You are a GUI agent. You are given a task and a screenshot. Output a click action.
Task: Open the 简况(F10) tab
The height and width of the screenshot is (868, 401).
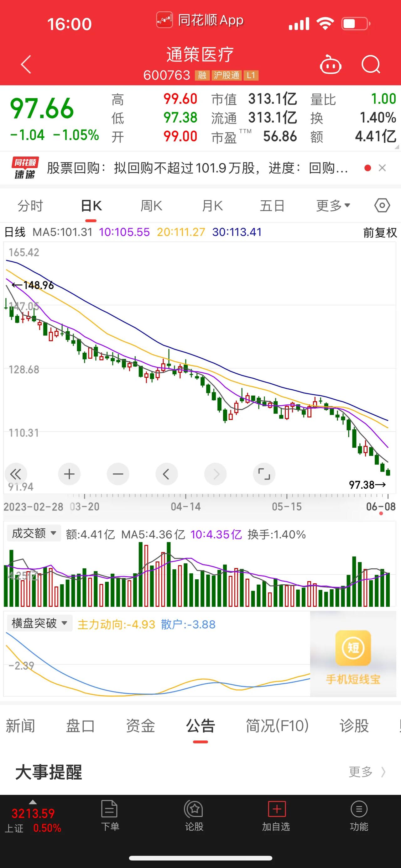click(x=277, y=725)
